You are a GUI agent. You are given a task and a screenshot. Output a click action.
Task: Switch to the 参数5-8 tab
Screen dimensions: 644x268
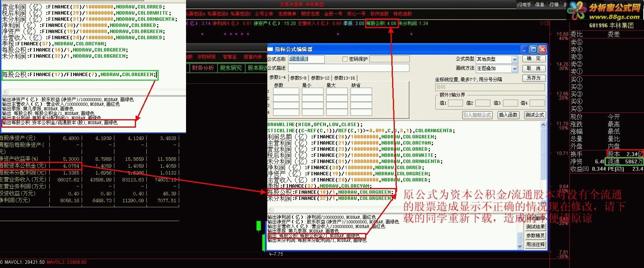pos(298,78)
